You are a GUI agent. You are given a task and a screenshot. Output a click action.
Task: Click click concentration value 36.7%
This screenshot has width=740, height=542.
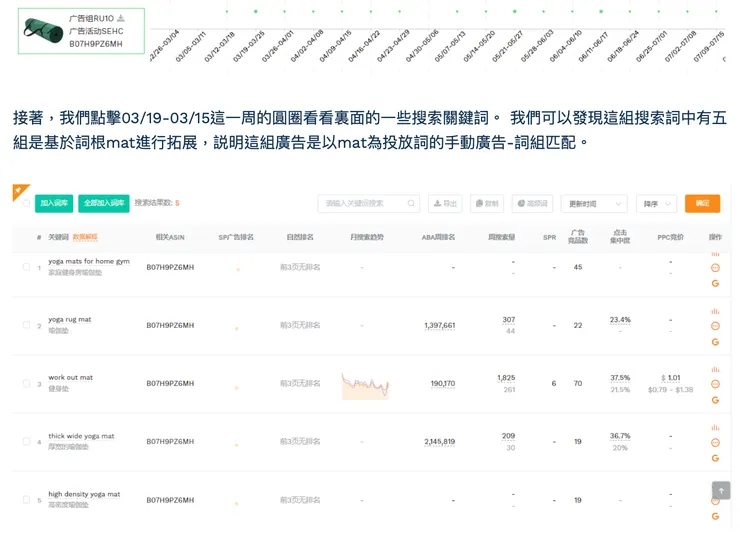coord(620,436)
